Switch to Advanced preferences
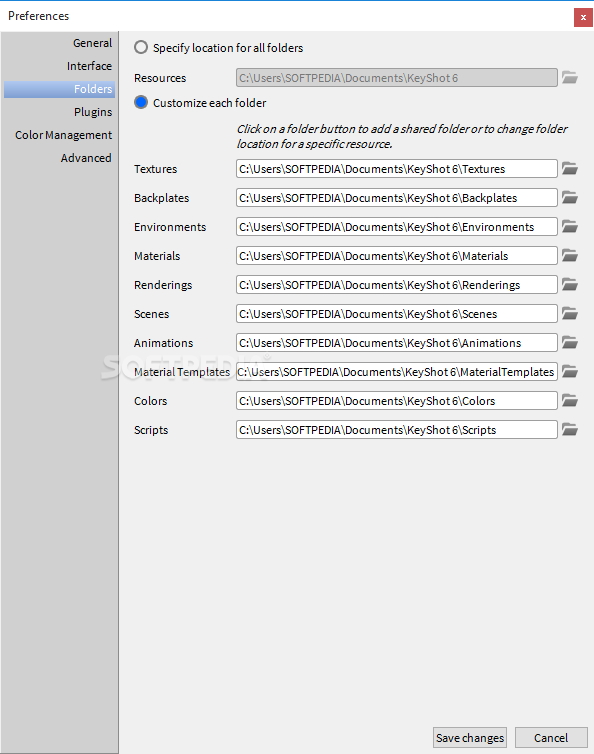 [86, 158]
